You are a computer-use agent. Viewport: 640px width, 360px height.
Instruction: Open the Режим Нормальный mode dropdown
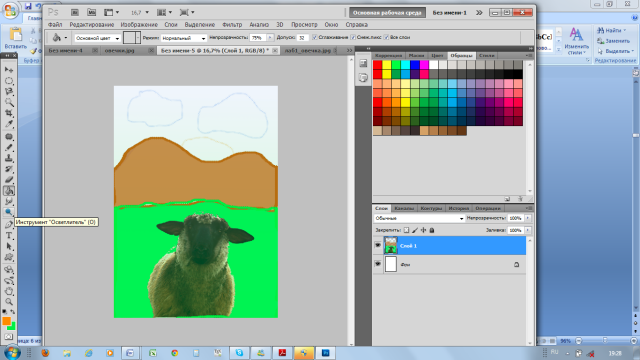[183, 38]
